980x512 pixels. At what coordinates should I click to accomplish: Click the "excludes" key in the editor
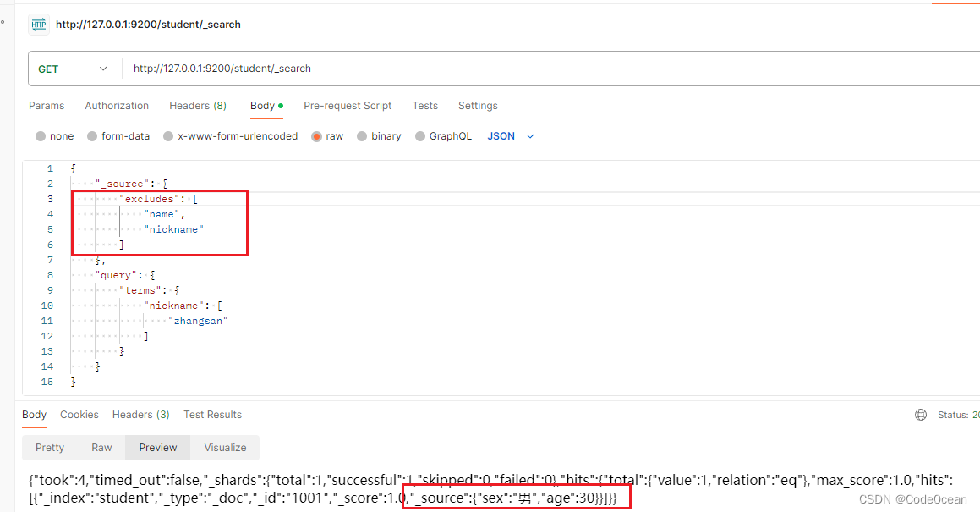(149, 199)
